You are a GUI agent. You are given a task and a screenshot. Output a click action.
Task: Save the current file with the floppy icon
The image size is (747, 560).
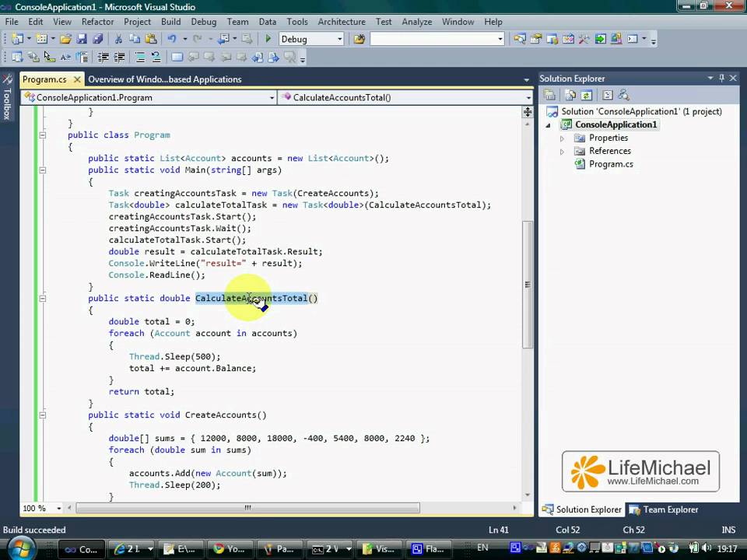[82, 39]
